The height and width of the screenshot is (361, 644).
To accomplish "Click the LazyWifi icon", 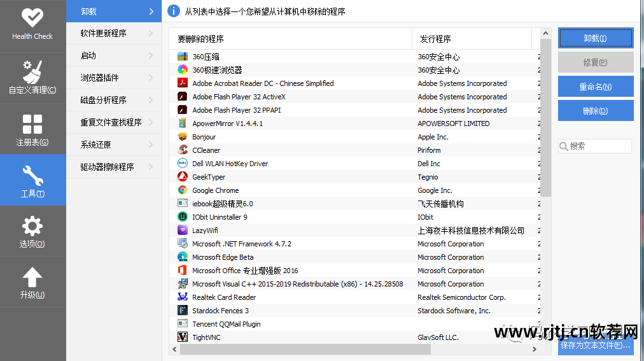I will click(183, 230).
